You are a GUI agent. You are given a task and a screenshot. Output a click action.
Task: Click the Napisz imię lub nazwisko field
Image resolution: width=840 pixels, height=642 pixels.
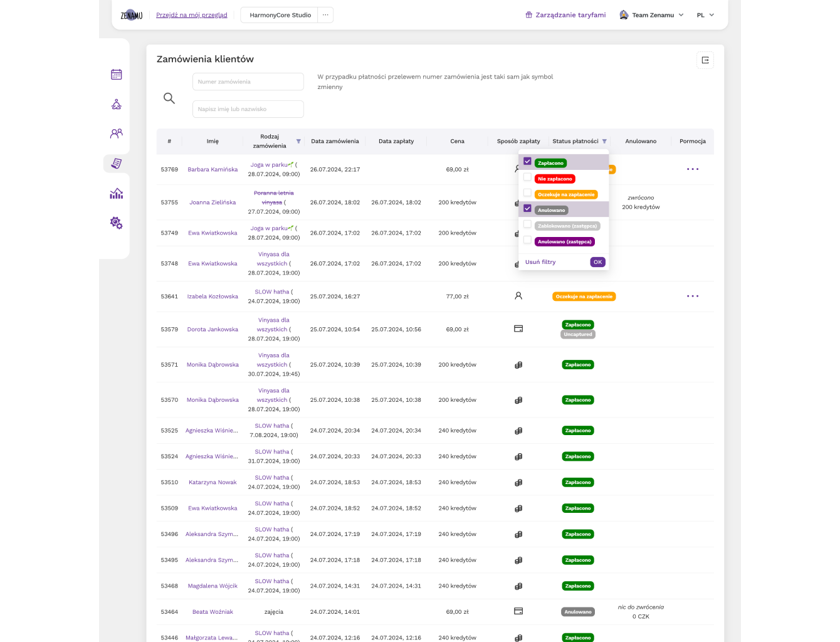(x=248, y=109)
